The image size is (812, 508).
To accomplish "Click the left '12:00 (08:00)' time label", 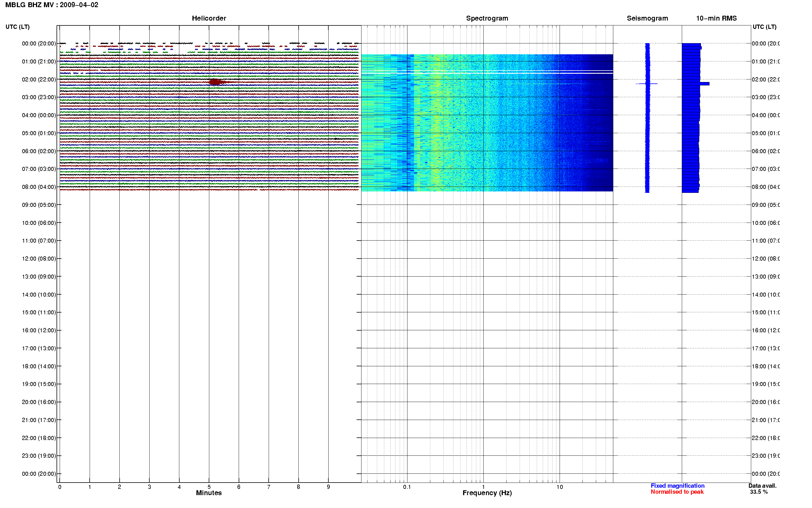I will click(x=39, y=259).
